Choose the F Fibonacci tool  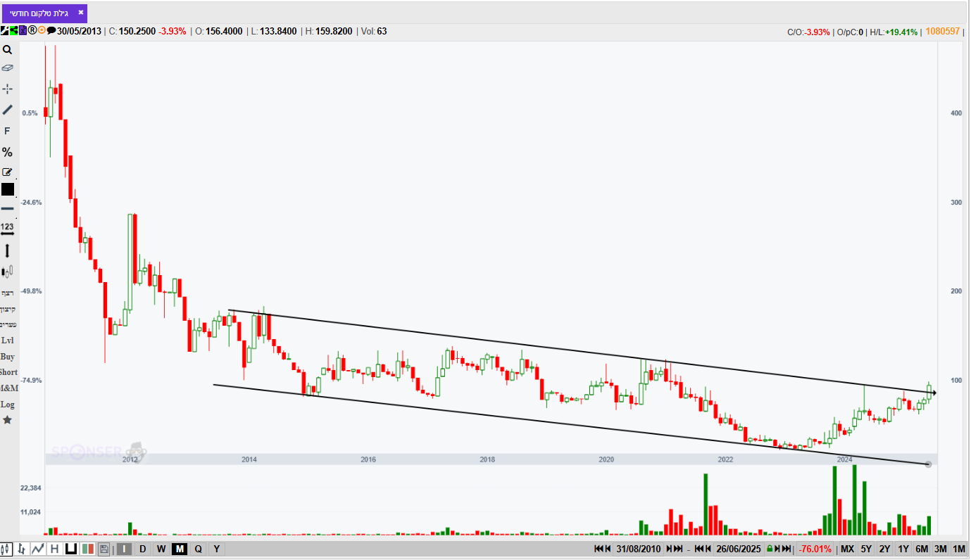(x=7, y=131)
